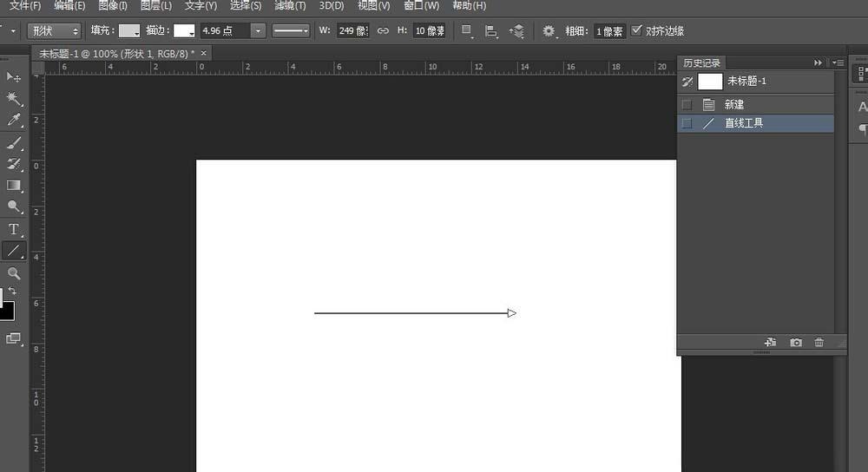Open the line arrowhead gear settings
The width and height of the screenshot is (868, 472).
click(x=548, y=31)
